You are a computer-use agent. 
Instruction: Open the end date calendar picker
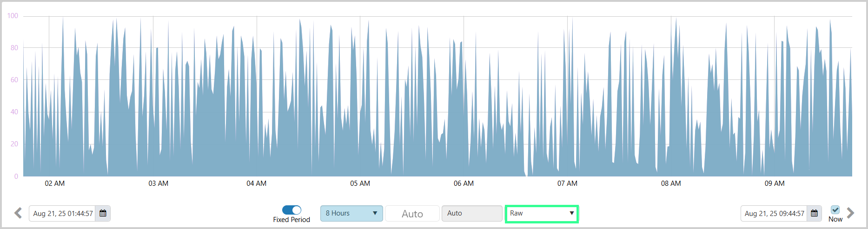pyautogui.click(x=814, y=213)
